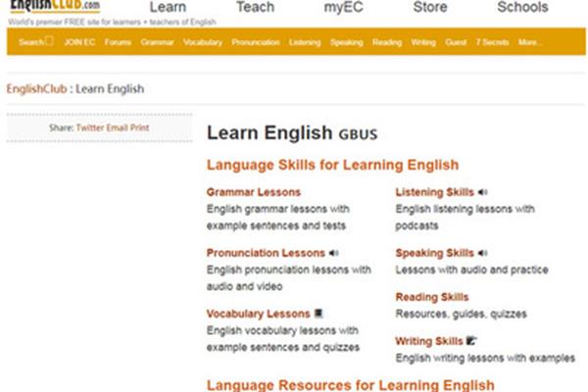Open the Schools top menu
This screenshot has height=392, width=588.
(x=522, y=7)
